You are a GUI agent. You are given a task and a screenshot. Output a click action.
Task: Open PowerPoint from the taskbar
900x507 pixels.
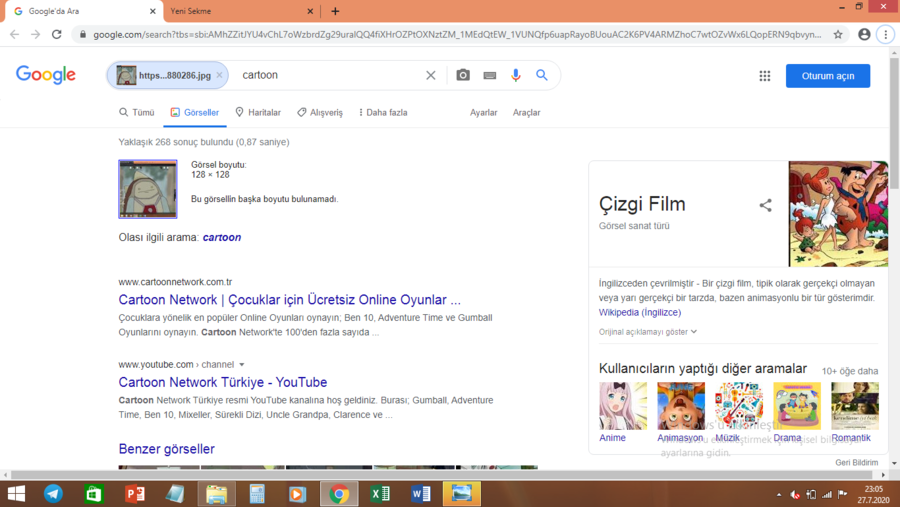pos(134,494)
